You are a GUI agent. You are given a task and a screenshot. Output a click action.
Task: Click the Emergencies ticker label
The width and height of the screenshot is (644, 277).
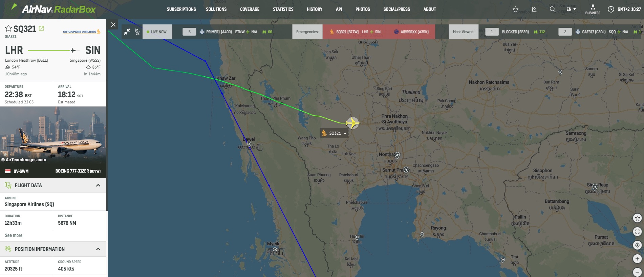point(307,32)
